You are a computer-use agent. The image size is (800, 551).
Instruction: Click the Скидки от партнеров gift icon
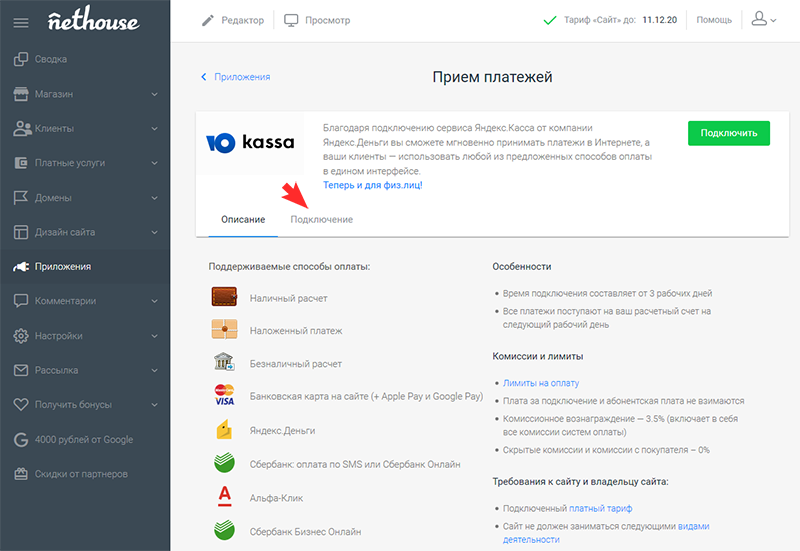click(21, 474)
